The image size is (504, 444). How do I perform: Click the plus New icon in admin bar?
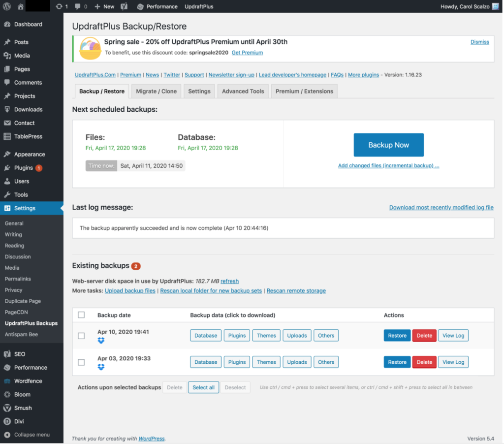click(97, 6)
